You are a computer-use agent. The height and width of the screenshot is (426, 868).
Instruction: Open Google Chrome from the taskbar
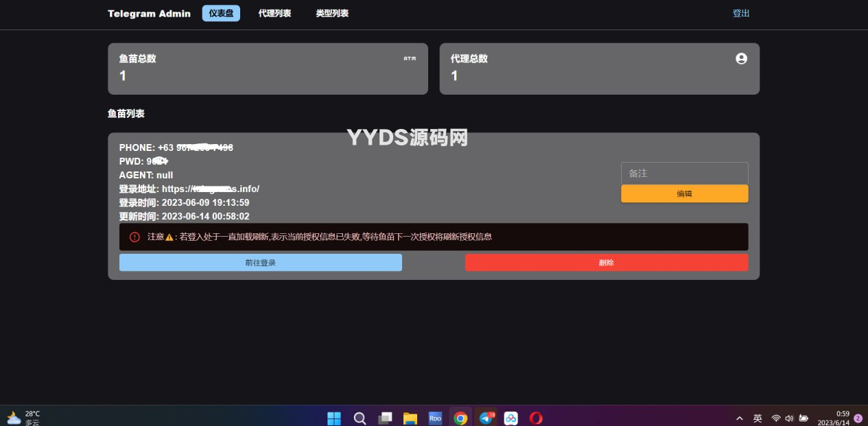pos(460,418)
